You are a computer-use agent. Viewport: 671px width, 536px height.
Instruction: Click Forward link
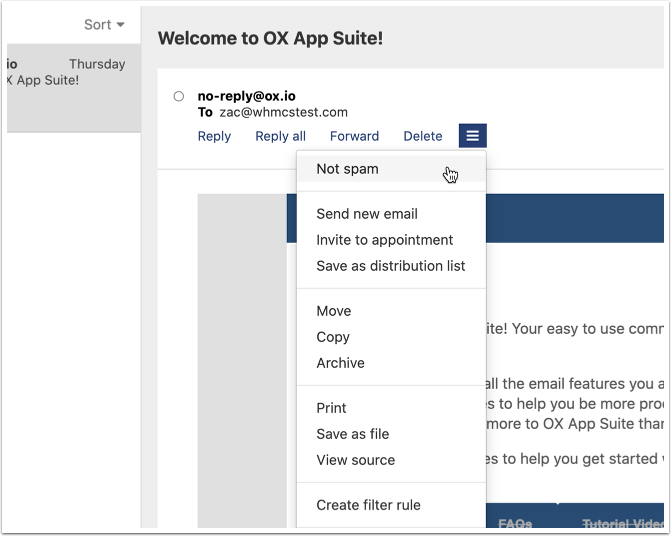(354, 136)
